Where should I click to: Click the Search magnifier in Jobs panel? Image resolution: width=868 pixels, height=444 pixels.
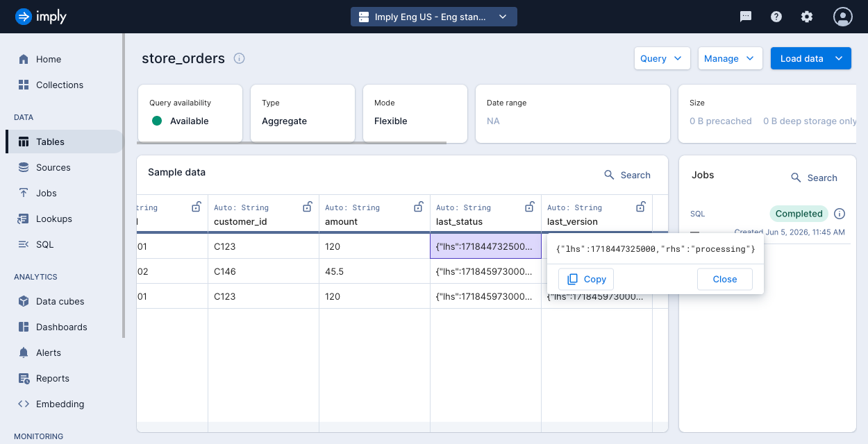(x=796, y=178)
